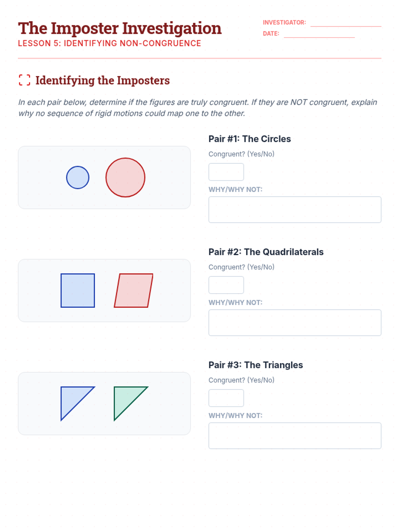The image size is (399, 532).
Task: Click the red dashed-bracket section icon
Action: point(24,80)
